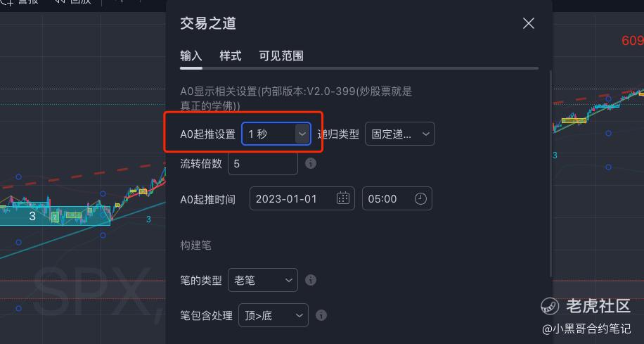
Task: Open the 笔的类型 dropdown showing 老笔
Action: [263, 280]
